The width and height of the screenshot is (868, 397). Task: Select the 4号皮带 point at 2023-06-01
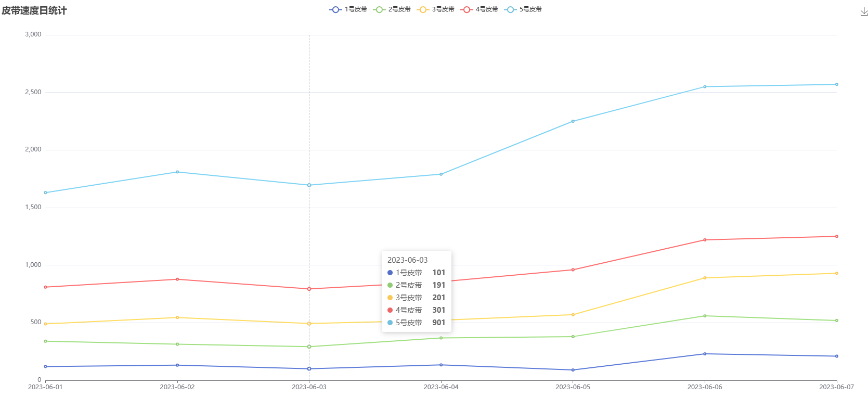[x=45, y=287]
